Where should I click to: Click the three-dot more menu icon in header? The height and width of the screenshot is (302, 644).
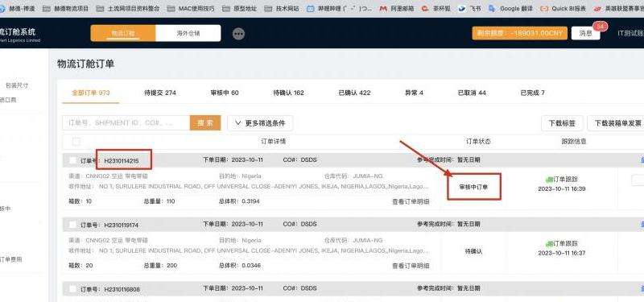pyautogui.click(x=238, y=34)
